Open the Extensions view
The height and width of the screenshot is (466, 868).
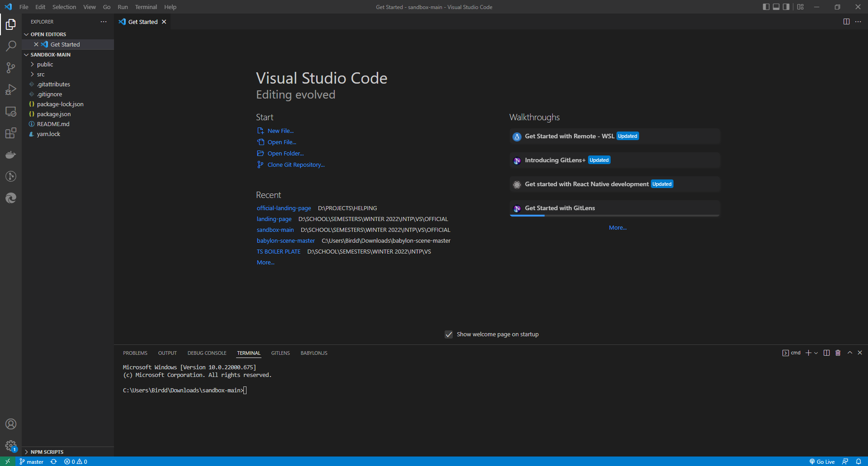point(11,133)
